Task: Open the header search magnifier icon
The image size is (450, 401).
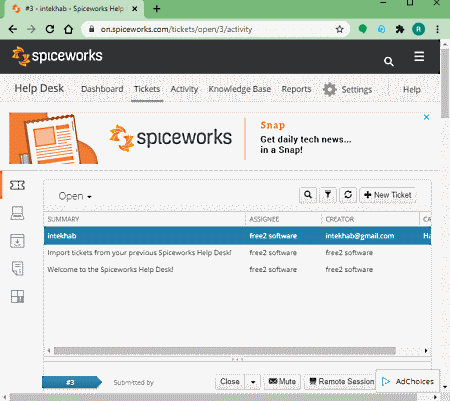Action: (x=388, y=61)
